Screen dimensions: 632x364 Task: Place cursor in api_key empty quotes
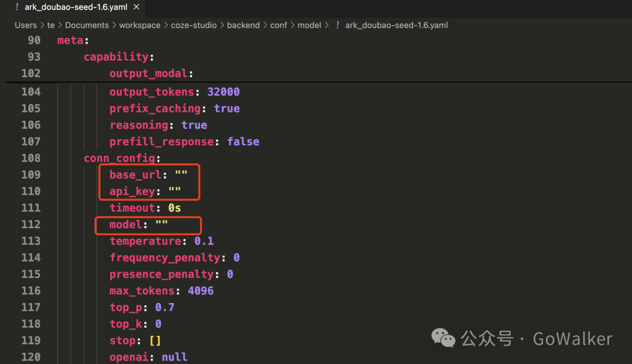tap(175, 191)
